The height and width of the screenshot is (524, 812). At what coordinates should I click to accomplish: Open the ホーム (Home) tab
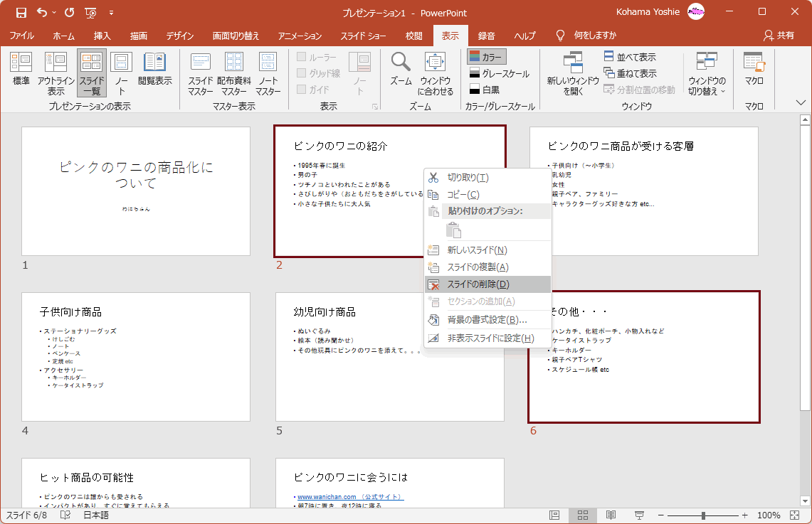64,36
